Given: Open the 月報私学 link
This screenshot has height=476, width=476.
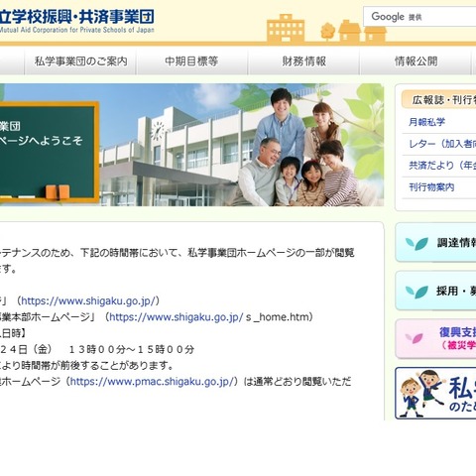Looking at the screenshot, I should (426, 122).
